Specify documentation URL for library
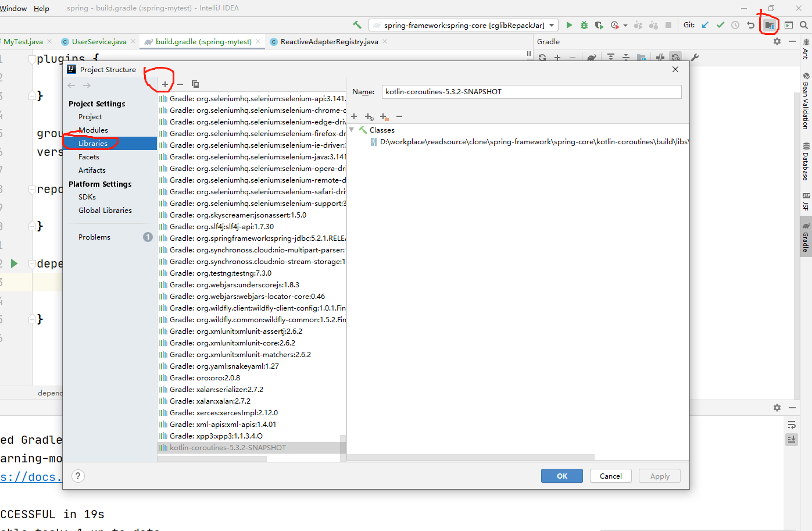 tap(369, 116)
